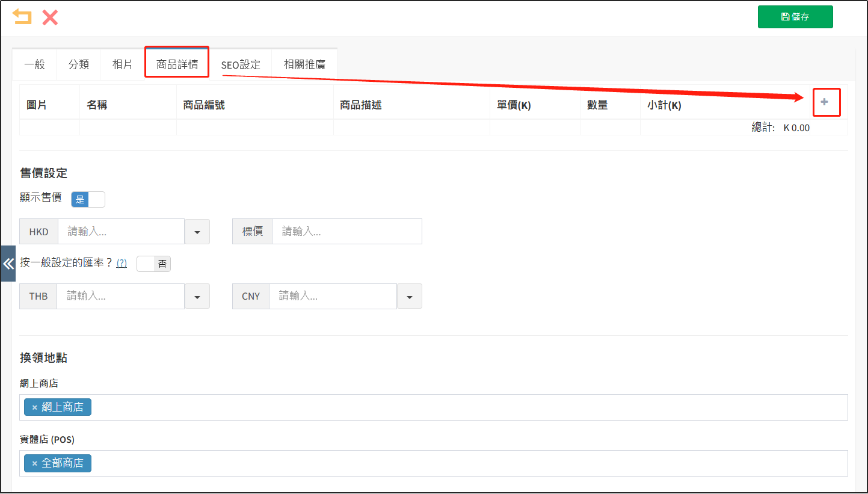Click the orange back arrow icon
The image size is (868, 494).
pyautogui.click(x=22, y=17)
